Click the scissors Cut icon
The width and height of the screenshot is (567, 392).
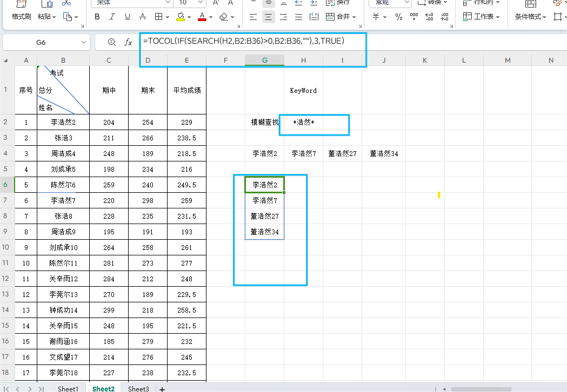[66, 3]
